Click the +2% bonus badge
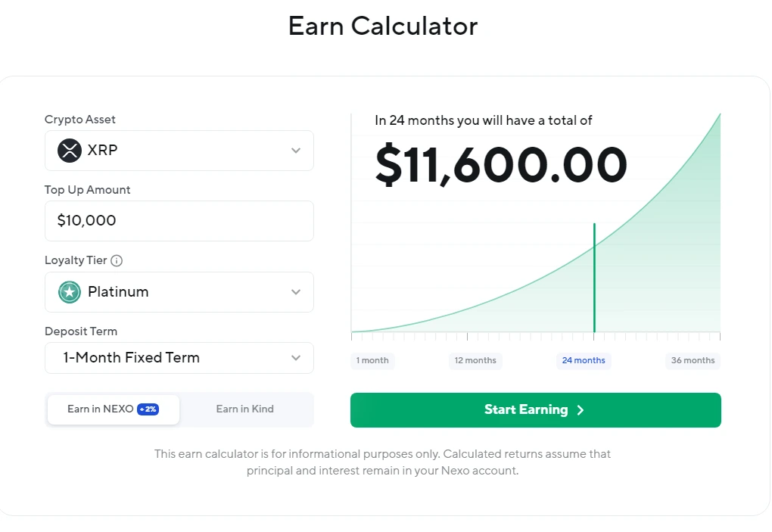Image resolution: width=772 pixels, height=532 pixels. pyautogui.click(x=148, y=409)
